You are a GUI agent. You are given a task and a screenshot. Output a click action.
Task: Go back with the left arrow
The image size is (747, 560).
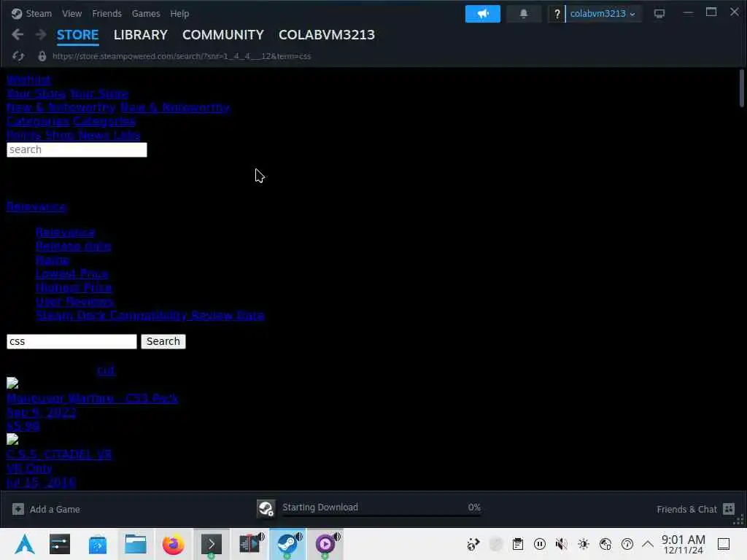[x=18, y=34]
